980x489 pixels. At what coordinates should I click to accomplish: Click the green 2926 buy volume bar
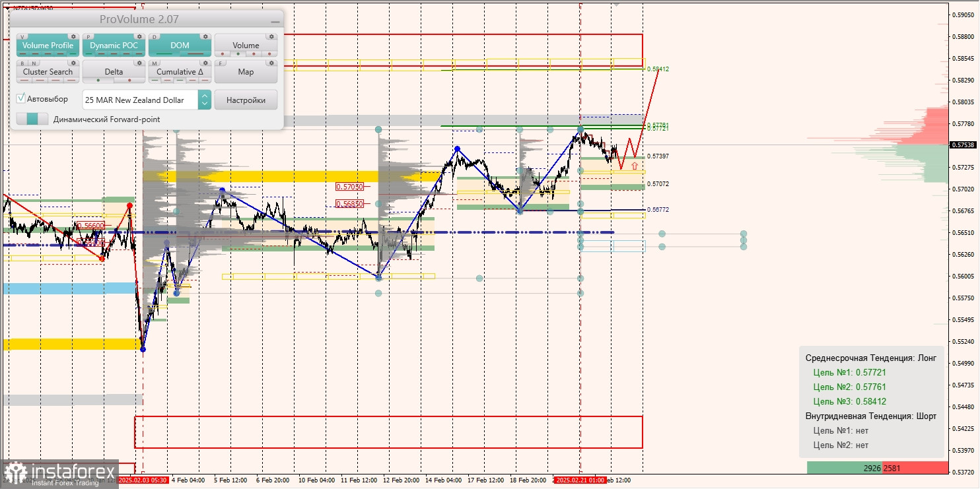(845, 468)
